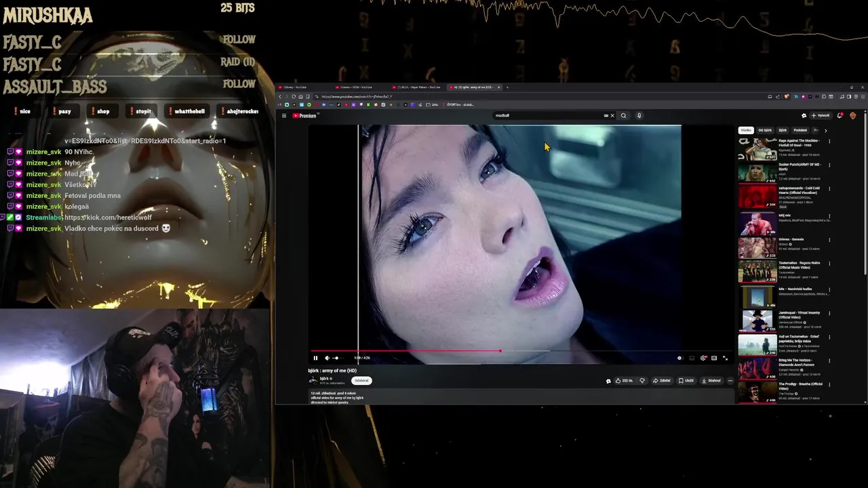Click the Zdieľať share button
Screen dimensions: 868x488
pyautogui.click(x=662, y=380)
